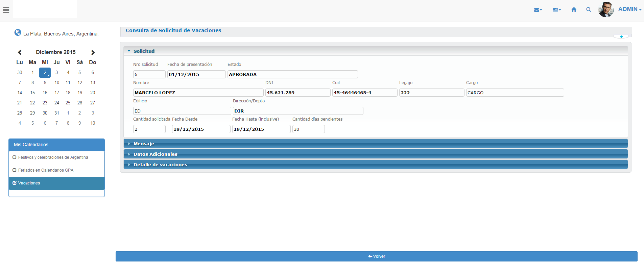Click the Fecha Hasta field
The height and width of the screenshot is (276, 644).
pyautogui.click(x=261, y=129)
